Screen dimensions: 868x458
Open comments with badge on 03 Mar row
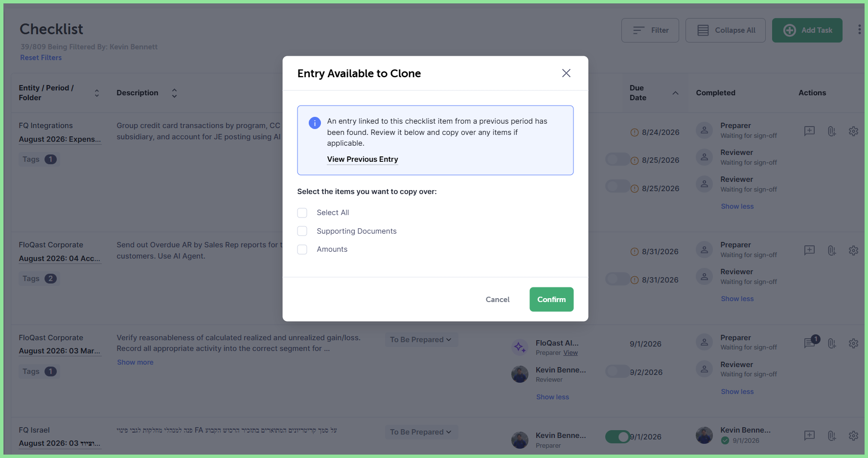(x=811, y=342)
